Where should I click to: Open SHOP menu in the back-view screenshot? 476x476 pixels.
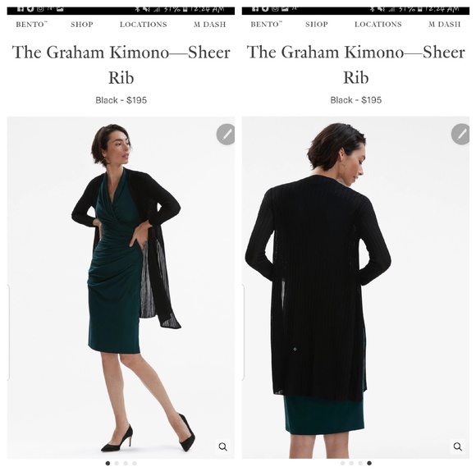(x=316, y=25)
